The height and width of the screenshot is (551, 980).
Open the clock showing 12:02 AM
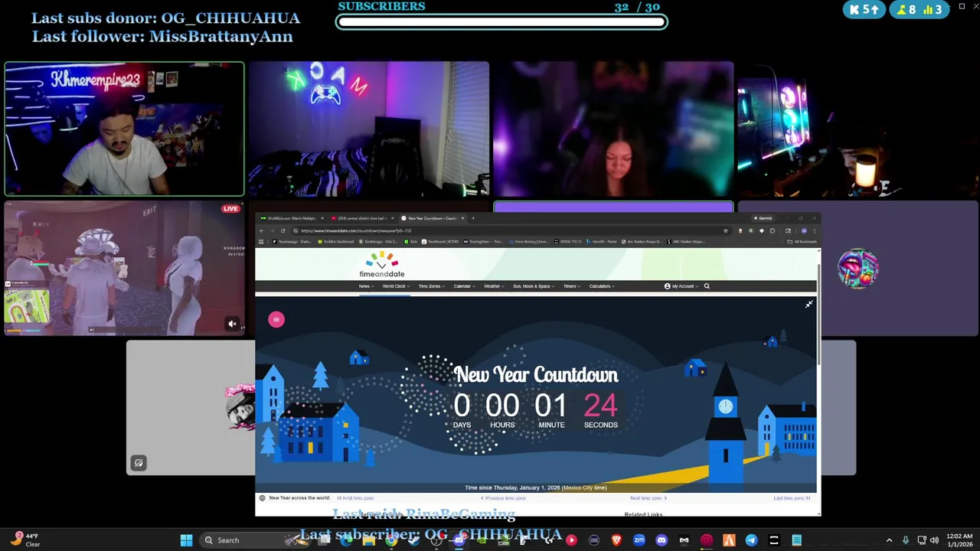[959, 540]
